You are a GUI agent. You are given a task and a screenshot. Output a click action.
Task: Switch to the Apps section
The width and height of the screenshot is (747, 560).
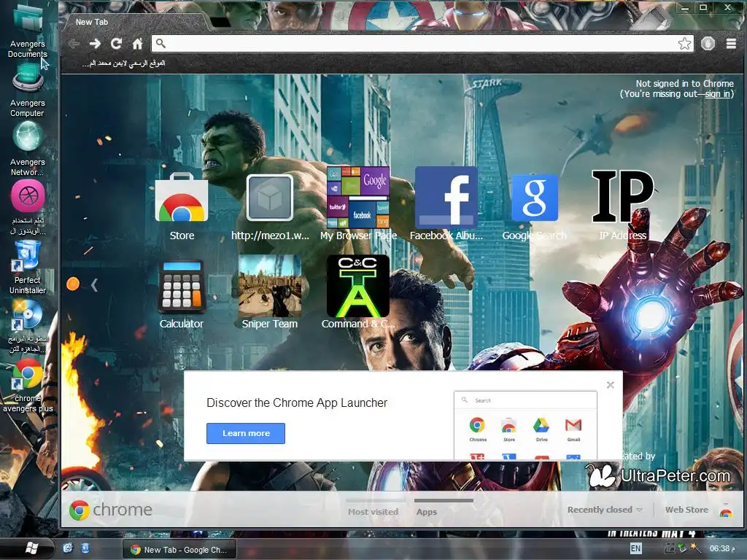426,512
